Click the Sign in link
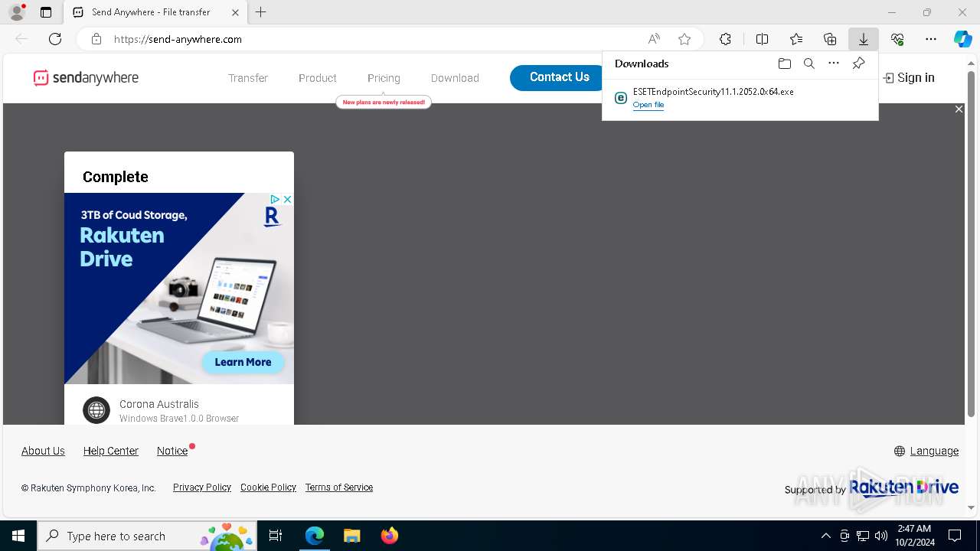This screenshot has width=980, height=551. click(x=909, y=77)
